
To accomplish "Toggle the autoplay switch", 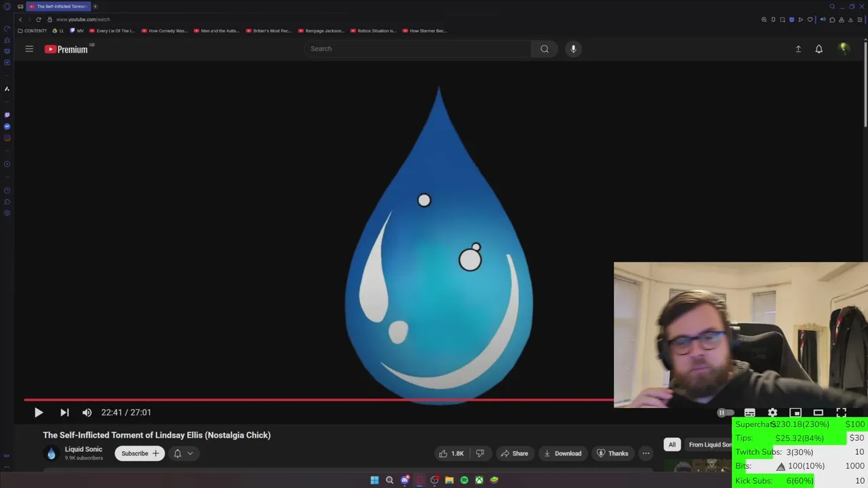I will [726, 412].
